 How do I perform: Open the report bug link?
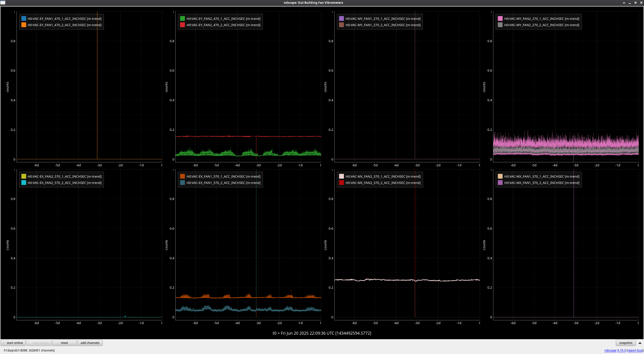tap(635, 350)
